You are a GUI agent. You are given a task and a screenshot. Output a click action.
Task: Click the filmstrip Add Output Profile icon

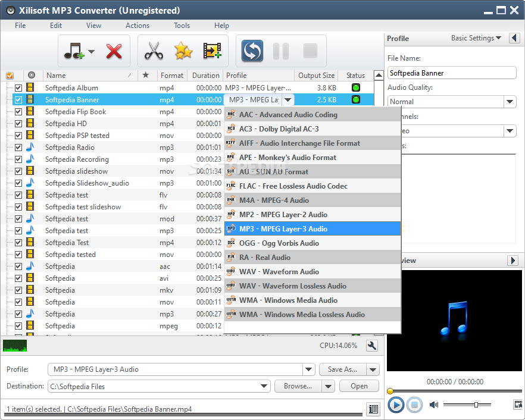[212, 51]
